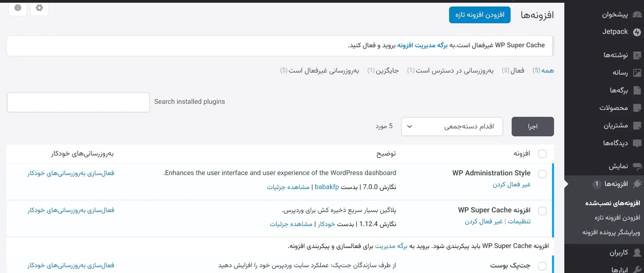Open خودکار author link for WP Super Cache
644x273 pixels.
tap(326, 224)
